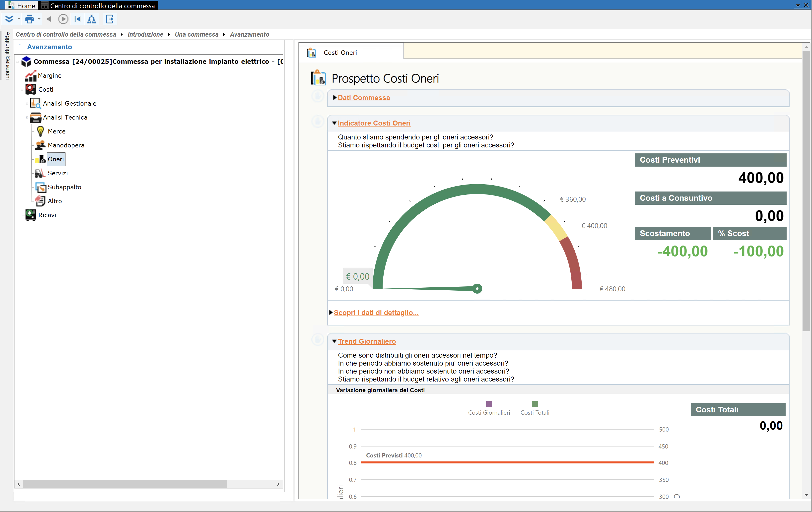Click the Una commessa breadcrumb
The image size is (812, 512).
point(197,34)
